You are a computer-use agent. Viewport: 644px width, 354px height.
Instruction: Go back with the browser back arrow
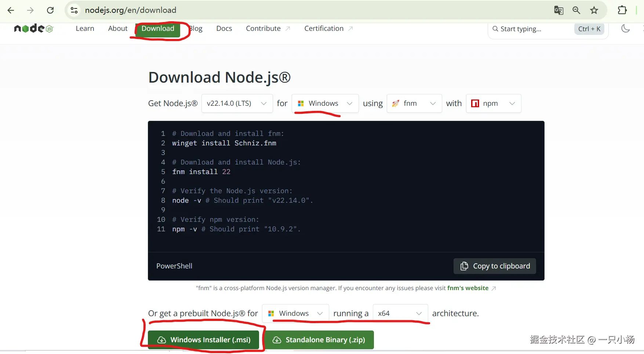click(11, 10)
